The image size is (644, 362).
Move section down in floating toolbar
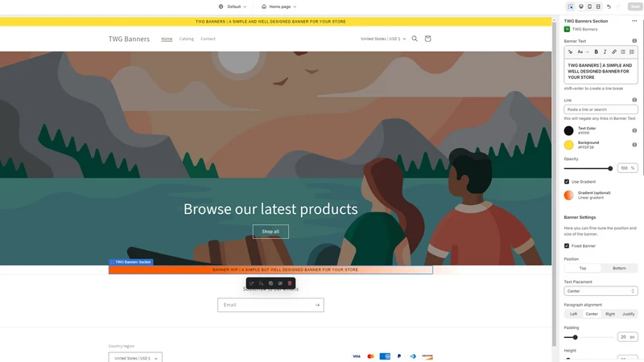[261, 283]
